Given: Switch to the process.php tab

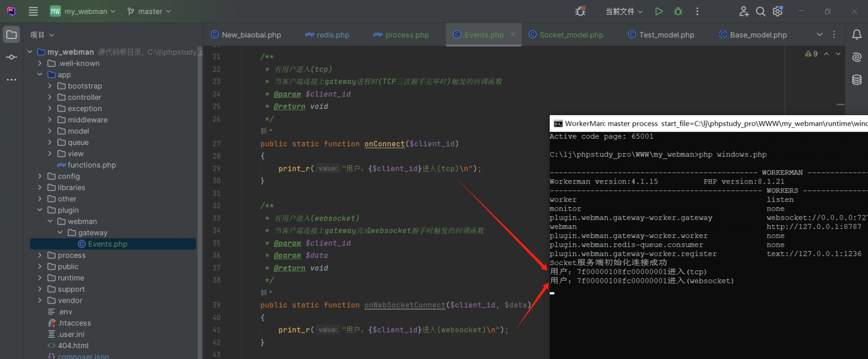Looking at the screenshot, I should (401, 35).
